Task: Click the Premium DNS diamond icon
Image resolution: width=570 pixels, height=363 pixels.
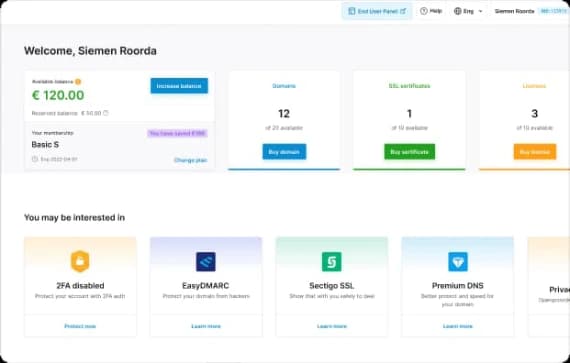Action: 458,262
